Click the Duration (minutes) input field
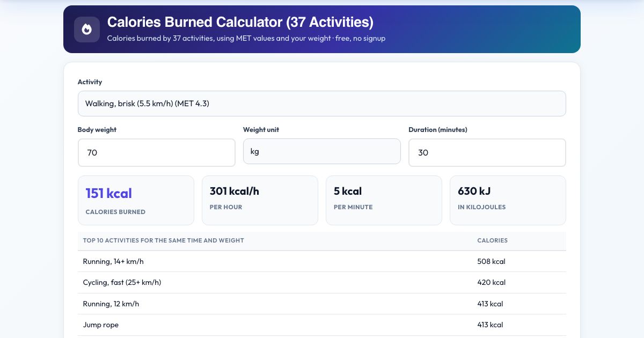The height and width of the screenshot is (338, 644). point(487,153)
